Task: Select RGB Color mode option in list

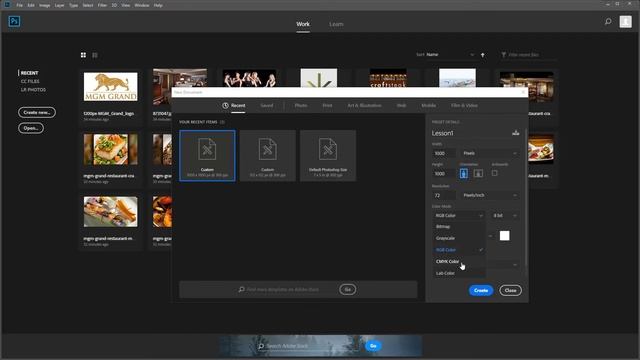Action: tap(459, 250)
